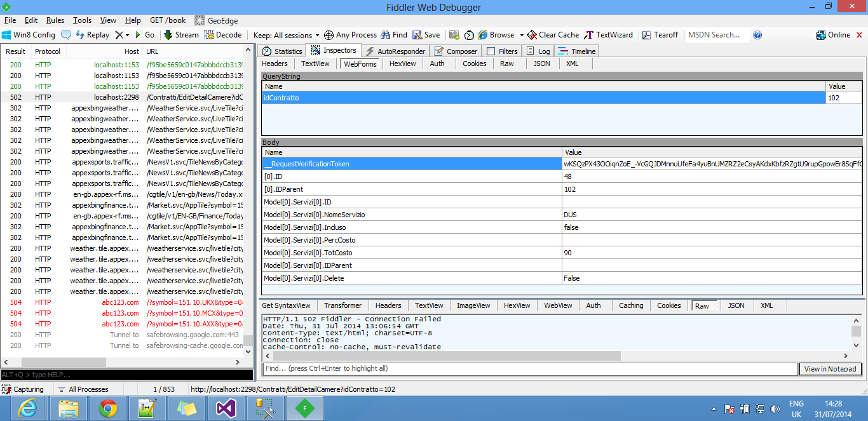Open the Keep: All sessions dropdown
868x421 pixels.
(287, 35)
